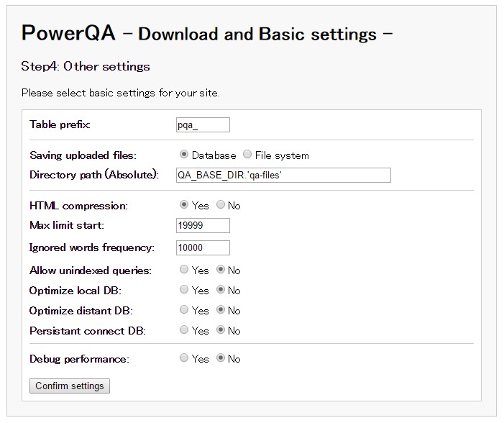Choose Yes for Allow unindexed queries
The image size is (504, 423).
click(x=184, y=270)
